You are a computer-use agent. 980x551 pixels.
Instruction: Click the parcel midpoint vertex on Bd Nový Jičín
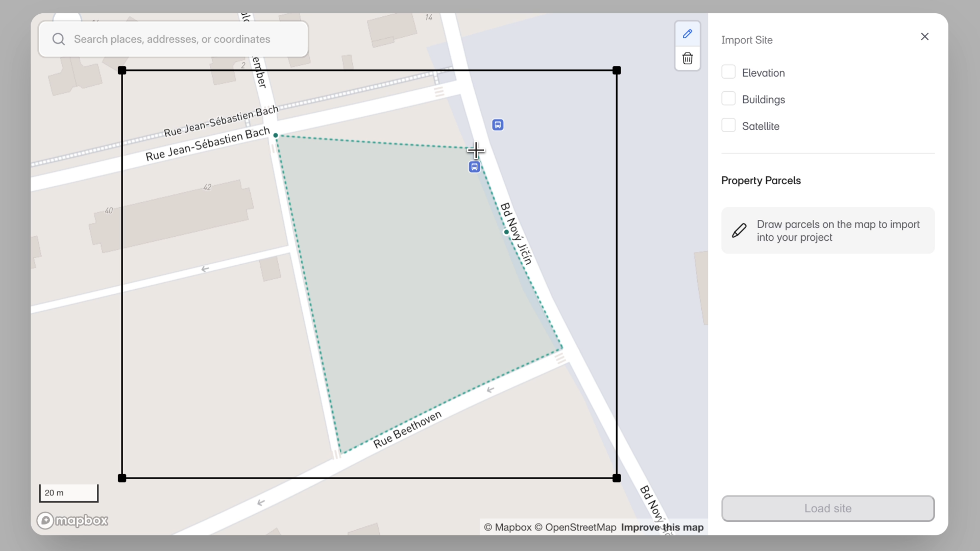point(506,232)
